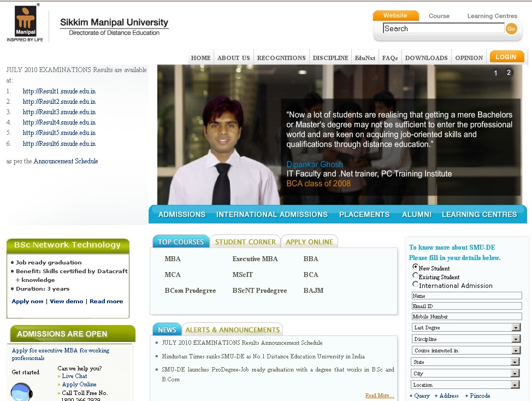Open the FAQs menu item
Screen dimensions: 532x401
coord(390,58)
